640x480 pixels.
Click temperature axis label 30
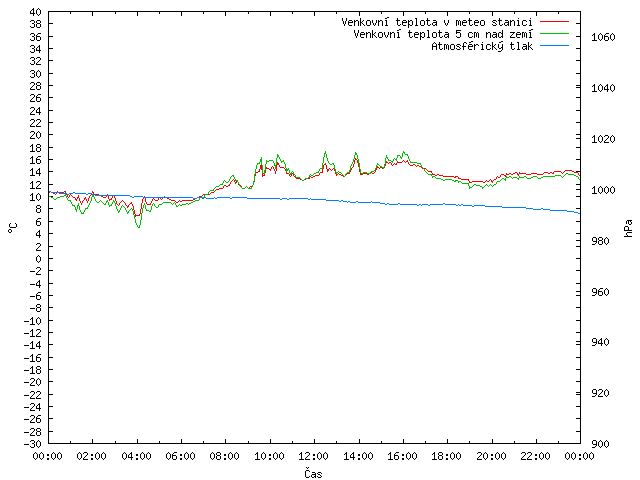pyautogui.click(x=36, y=74)
